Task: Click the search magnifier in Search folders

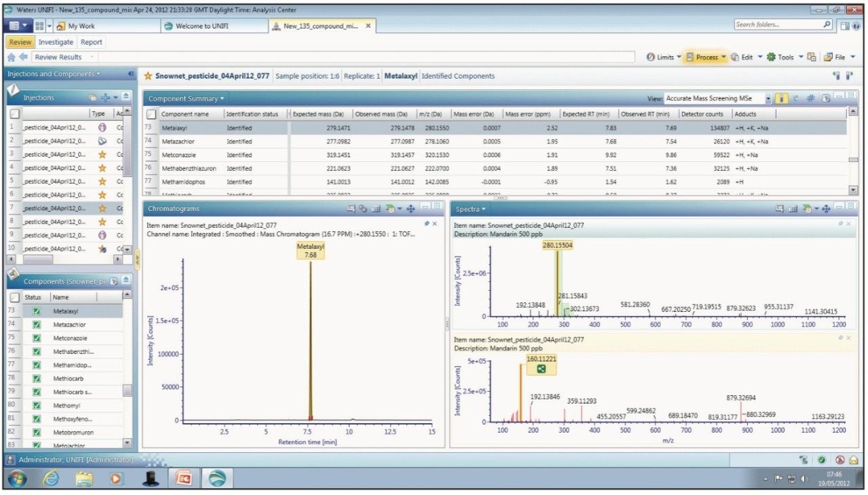Action: [827, 25]
